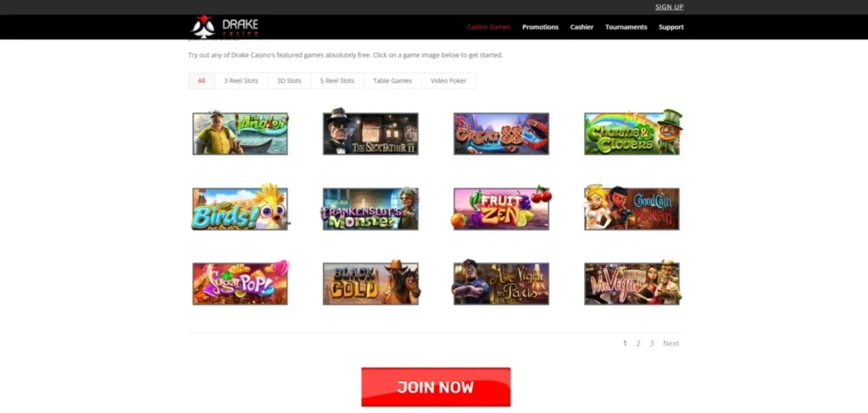Image resolution: width=868 pixels, height=413 pixels.
Task: Go to the Cashier page
Action: (x=581, y=27)
